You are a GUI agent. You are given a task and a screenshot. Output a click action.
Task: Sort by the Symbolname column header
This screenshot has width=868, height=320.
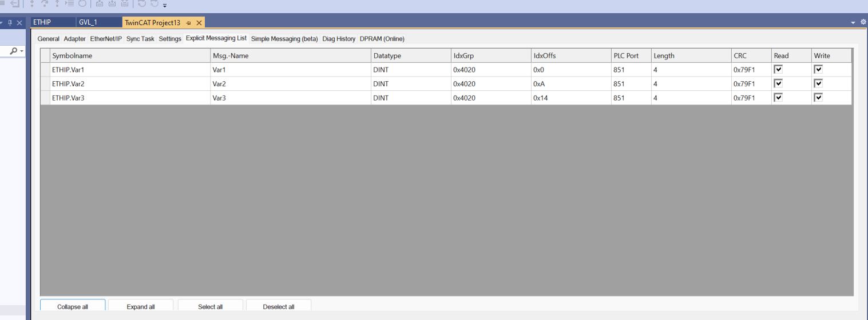130,55
